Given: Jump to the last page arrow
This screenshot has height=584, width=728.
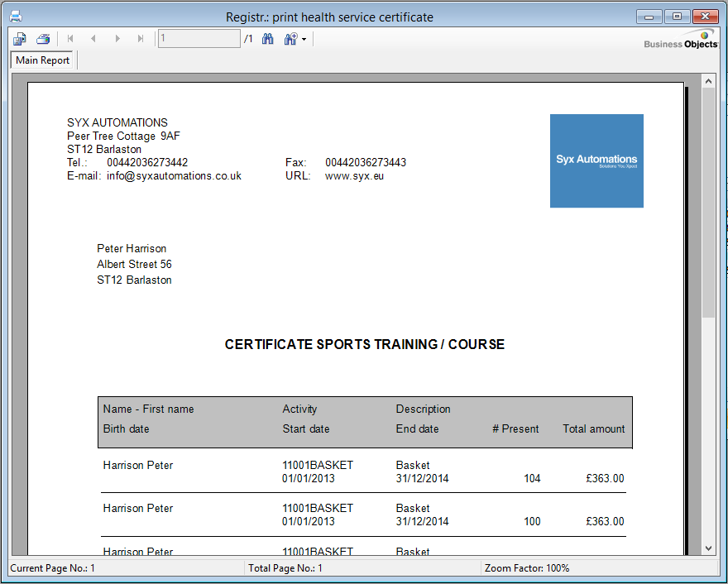Looking at the screenshot, I should 141,39.
